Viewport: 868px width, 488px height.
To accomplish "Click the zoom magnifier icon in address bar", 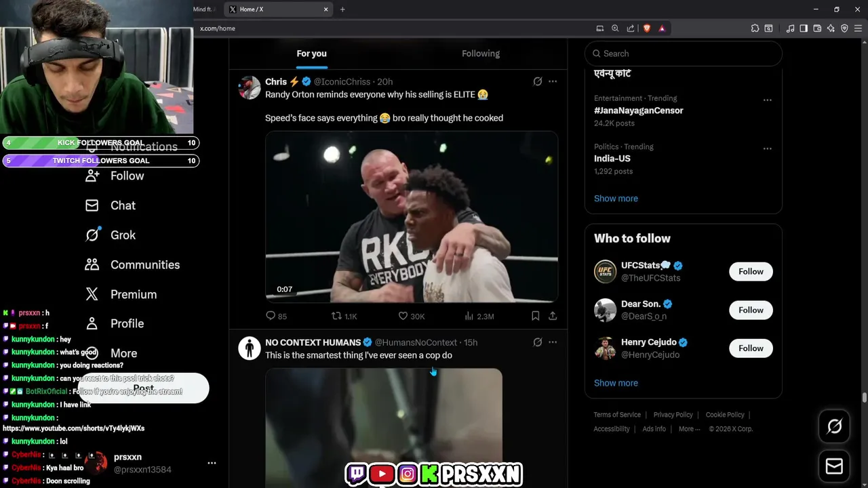I will click(x=615, y=28).
